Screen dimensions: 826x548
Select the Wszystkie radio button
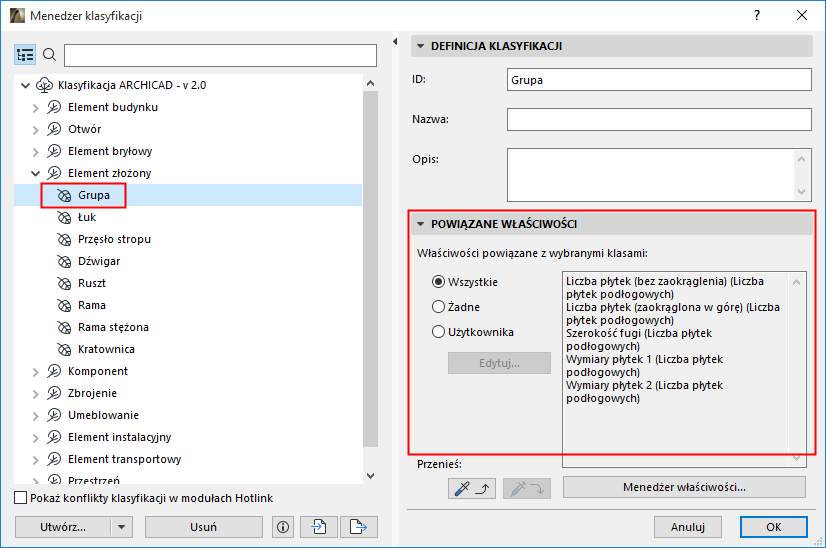coord(438,282)
